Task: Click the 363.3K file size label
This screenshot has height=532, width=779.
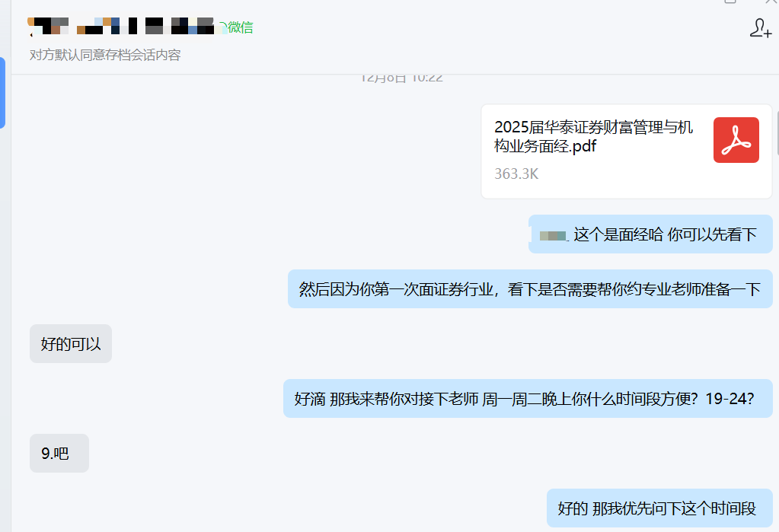Action: pyautogui.click(x=516, y=174)
